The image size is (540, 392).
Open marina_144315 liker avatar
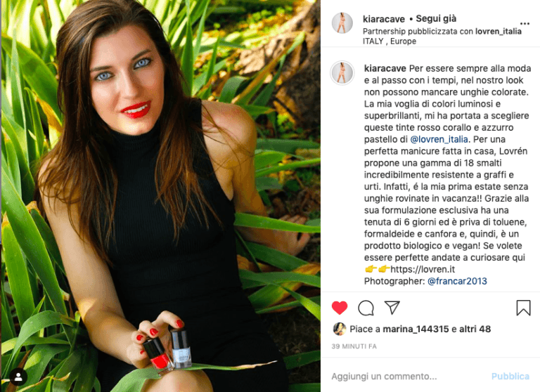pyautogui.click(x=340, y=329)
